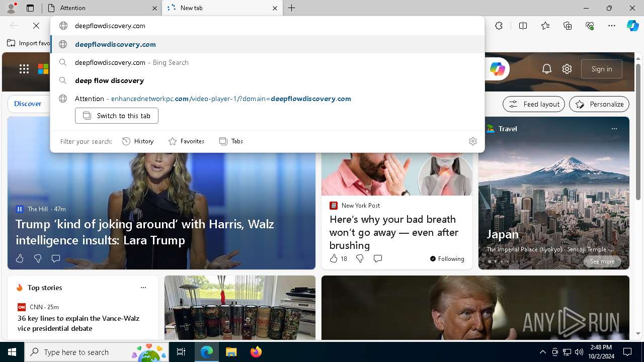This screenshot has height=362, width=644.
Task: Open the taskbar clock showing 2:48 PM
Action: [x=602, y=352]
